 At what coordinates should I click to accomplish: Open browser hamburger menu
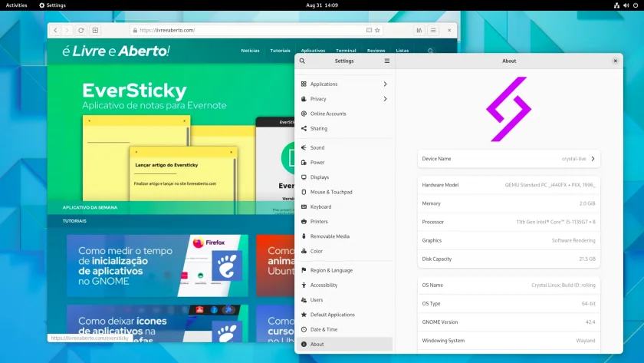point(433,30)
